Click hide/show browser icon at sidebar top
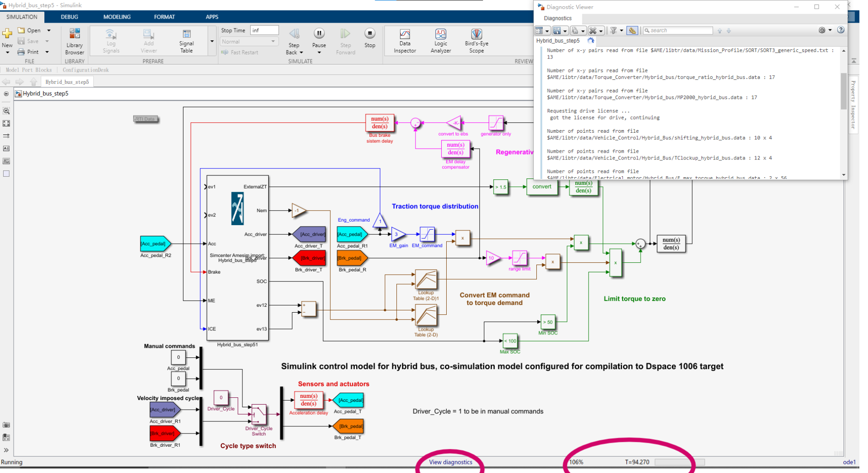The image size is (868, 473). [6, 94]
